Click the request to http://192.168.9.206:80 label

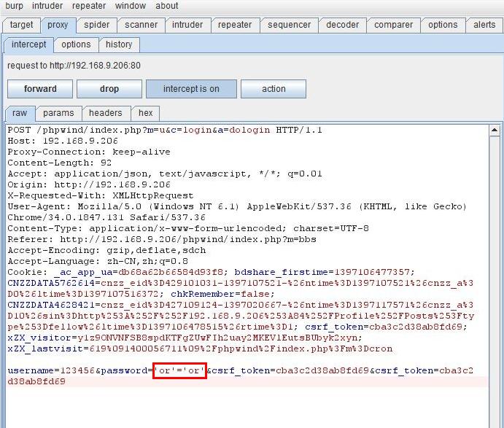tap(74, 66)
